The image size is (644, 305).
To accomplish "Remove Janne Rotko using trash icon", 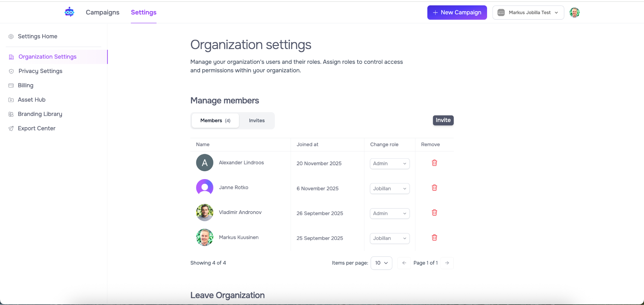I will (x=434, y=188).
